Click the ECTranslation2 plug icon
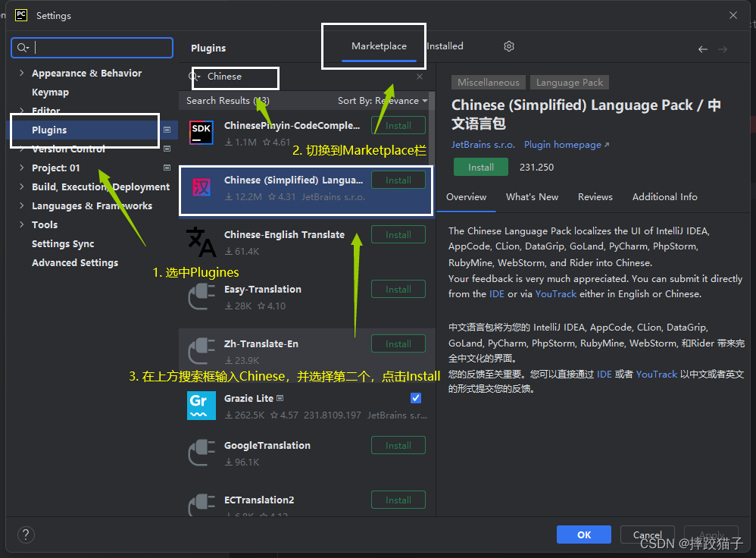This screenshot has width=756, height=558. coord(201,505)
